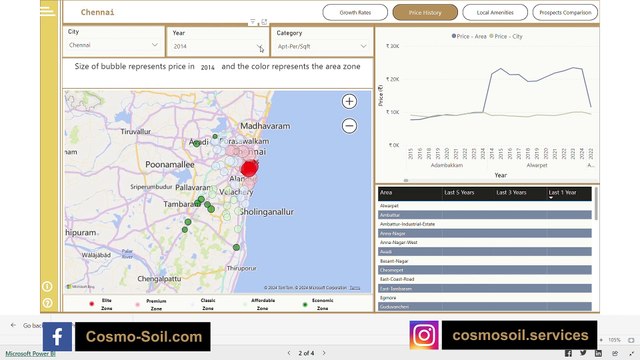Click Area column header
This screenshot has width=640, height=360.
pos(386,193)
